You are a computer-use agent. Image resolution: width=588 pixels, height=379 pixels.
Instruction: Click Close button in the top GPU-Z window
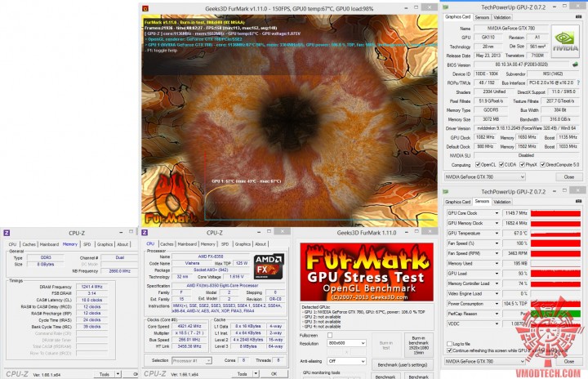click(569, 176)
